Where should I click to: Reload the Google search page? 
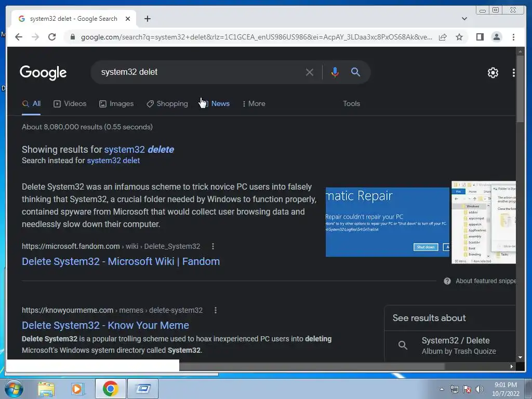coord(52,37)
